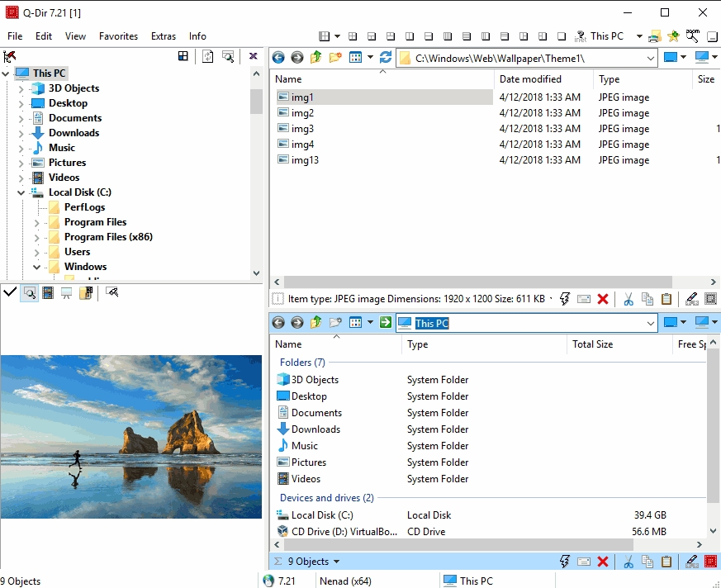Click lightning icon in lower pane status bar
Image resolution: width=721 pixels, height=588 pixels.
[565, 562]
